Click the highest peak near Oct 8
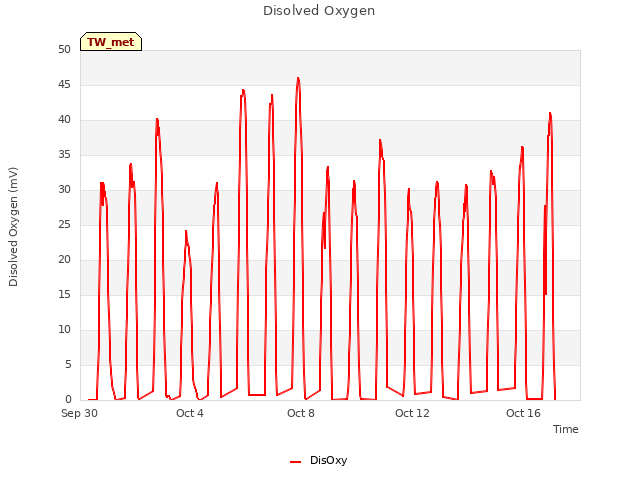The image size is (640, 480). (298, 78)
